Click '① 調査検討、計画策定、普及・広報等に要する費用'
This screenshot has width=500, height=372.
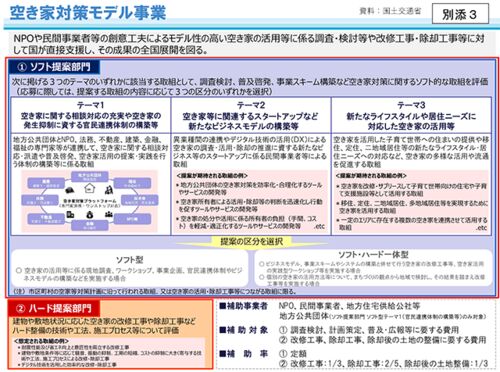[x=369, y=330]
